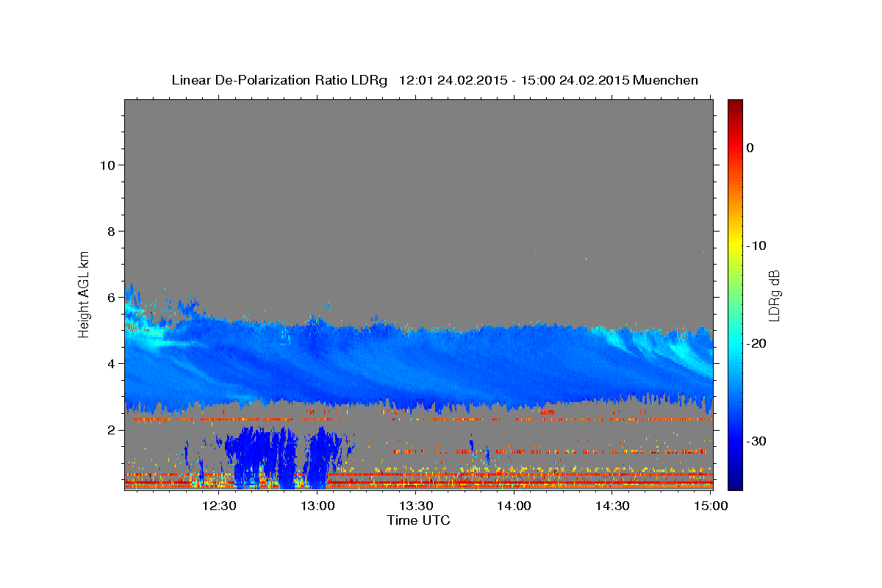The width and height of the screenshot is (882, 588).
Task: Click the "14:00" time tick label
Action: [x=514, y=506]
